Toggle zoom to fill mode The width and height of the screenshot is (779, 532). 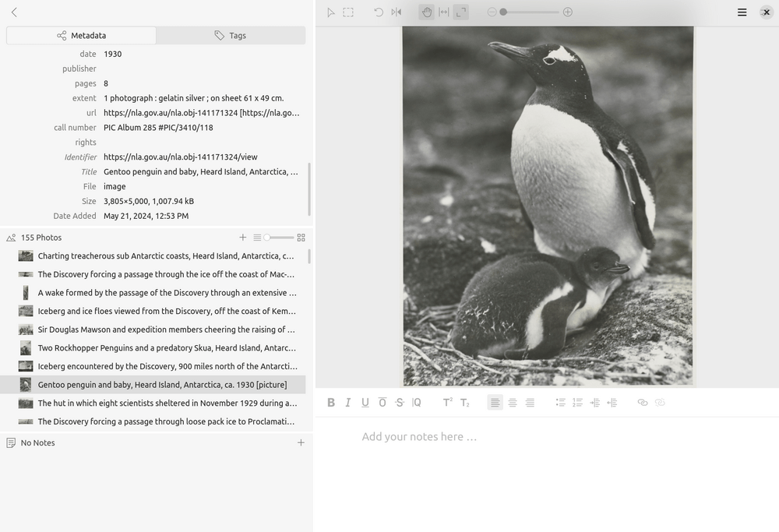pyautogui.click(x=461, y=12)
